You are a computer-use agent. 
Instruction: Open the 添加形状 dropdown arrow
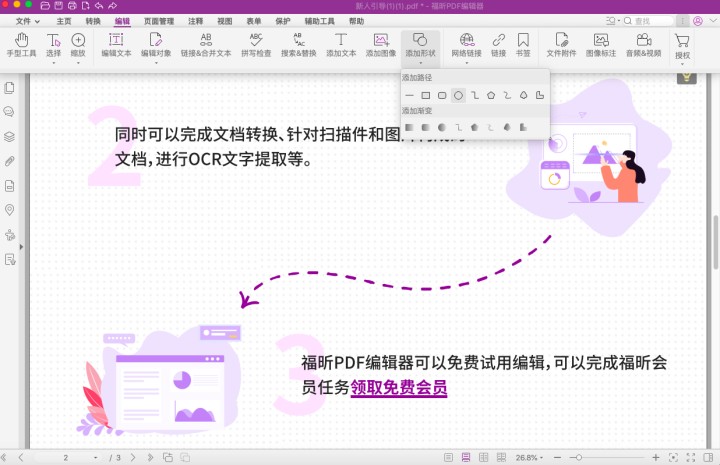420,63
